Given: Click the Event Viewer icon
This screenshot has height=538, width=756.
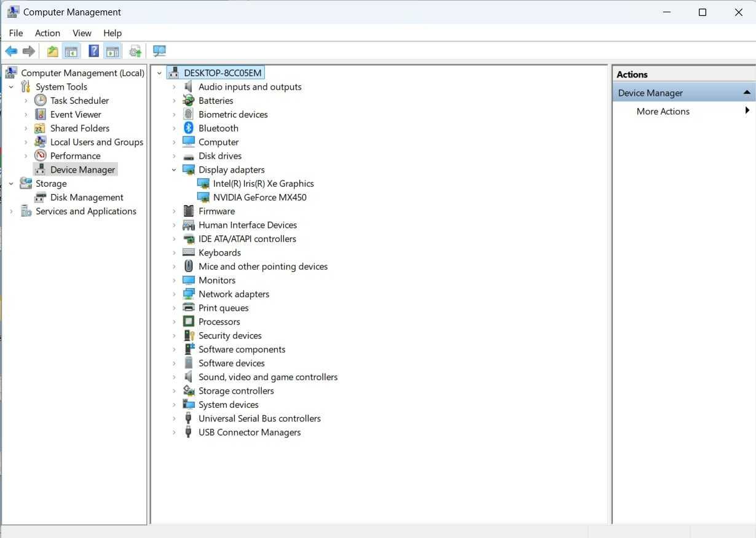Looking at the screenshot, I should [x=41, y=114].
